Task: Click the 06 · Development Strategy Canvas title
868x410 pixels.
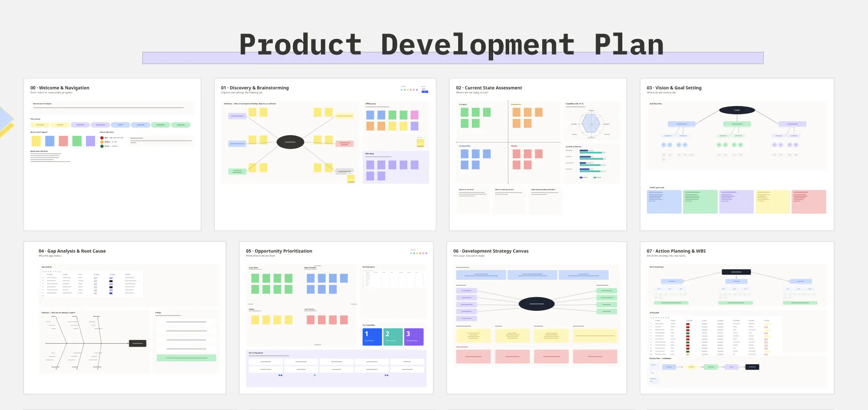Action: pyautogui.click(x=491, y=251)
